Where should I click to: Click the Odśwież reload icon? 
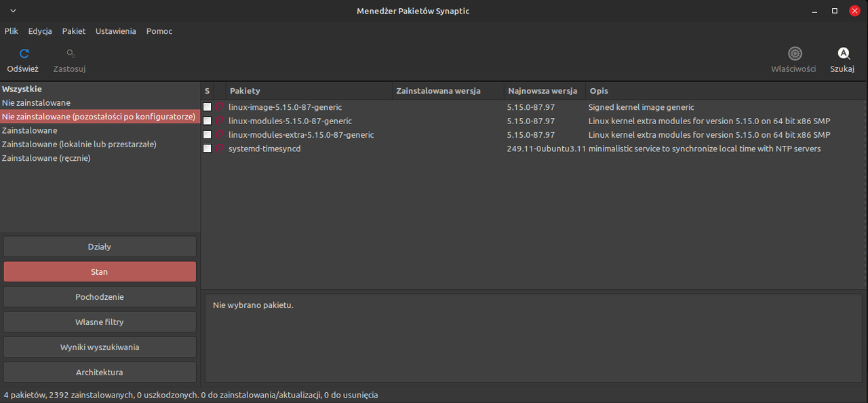(x=24, y=54)
